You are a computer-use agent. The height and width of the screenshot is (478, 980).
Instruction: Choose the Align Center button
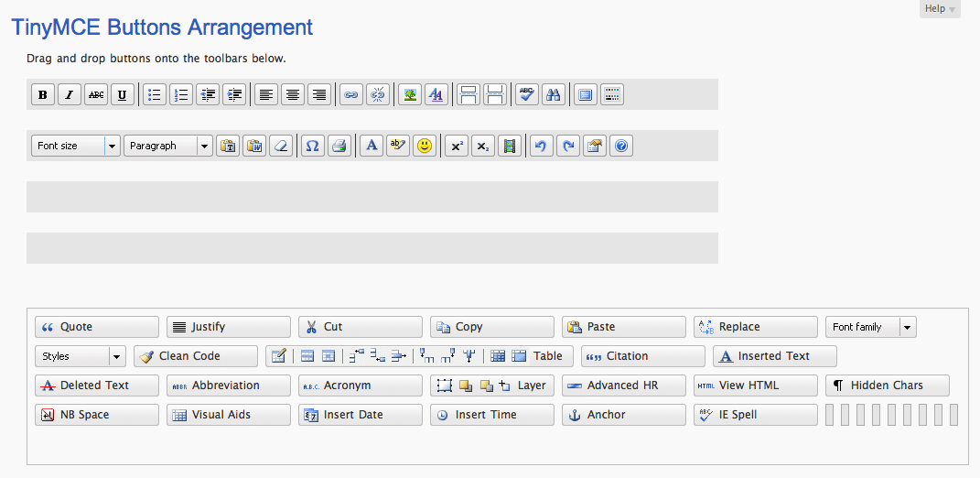click(x=293, y=94)
